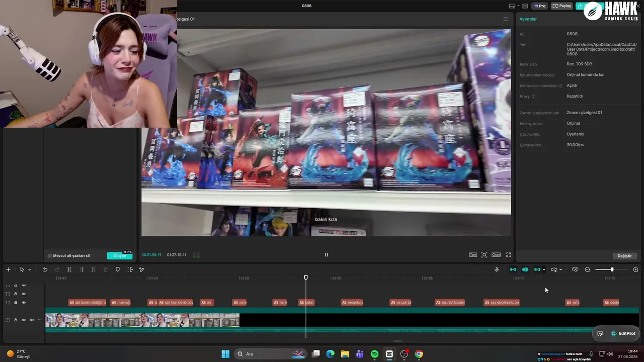
Task: Undo the last edit
Action: (x=45, y=269)
